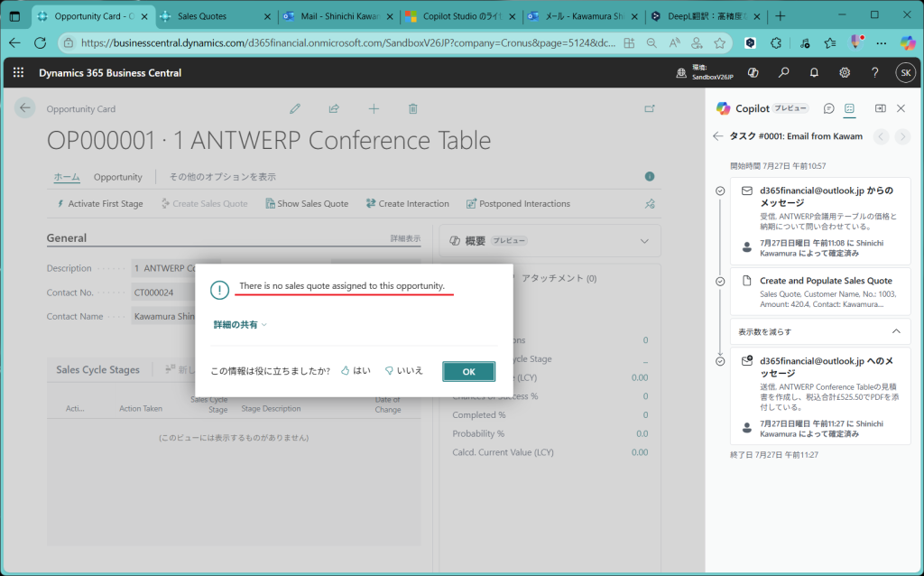Open the browser extensions puzzle icon
The width and height of the screenshot is (924, 576).
coord(775,42)
